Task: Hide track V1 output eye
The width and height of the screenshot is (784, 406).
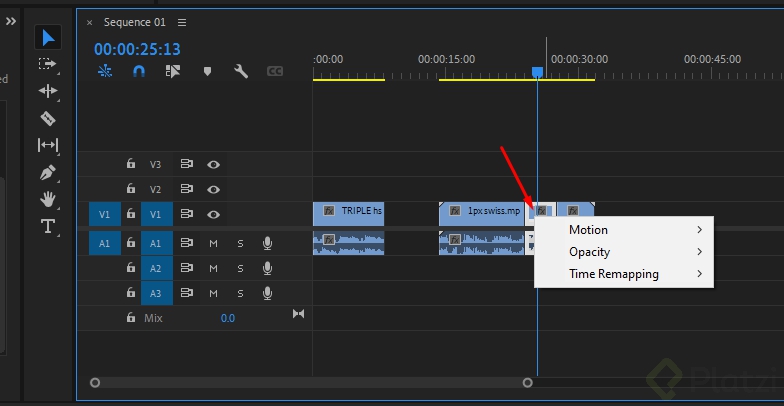Action: coord(214,214)
